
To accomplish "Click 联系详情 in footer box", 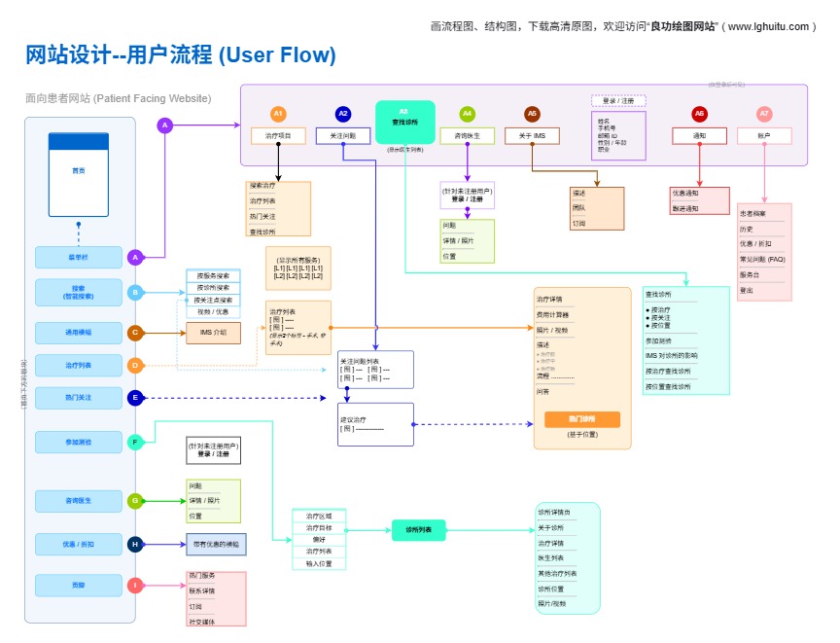I will (x=202, y=591).
